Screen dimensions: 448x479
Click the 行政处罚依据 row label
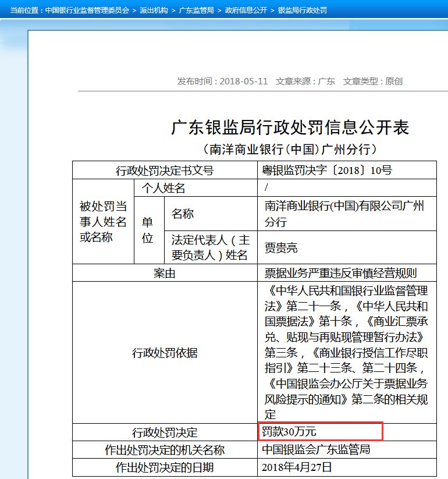(165, 353)
